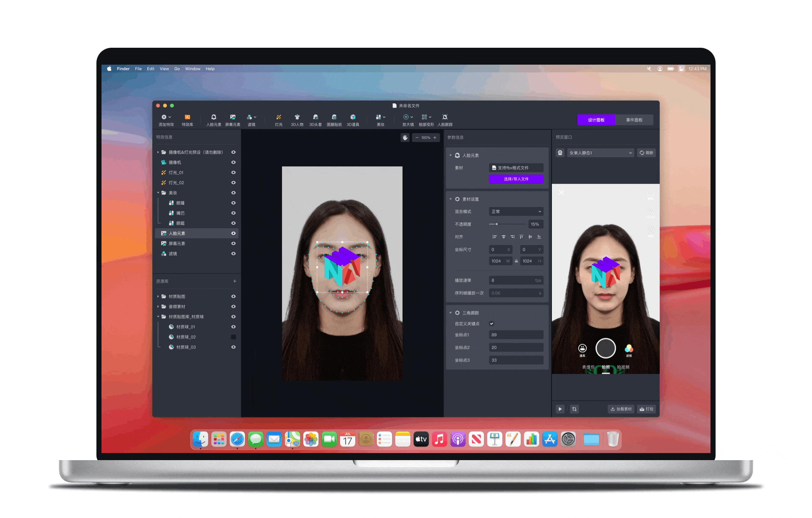Viewport: 812px width, 518px height.
Task: Click the 不透明度 opacity slider handle
Action: click(x=497, y=224)
